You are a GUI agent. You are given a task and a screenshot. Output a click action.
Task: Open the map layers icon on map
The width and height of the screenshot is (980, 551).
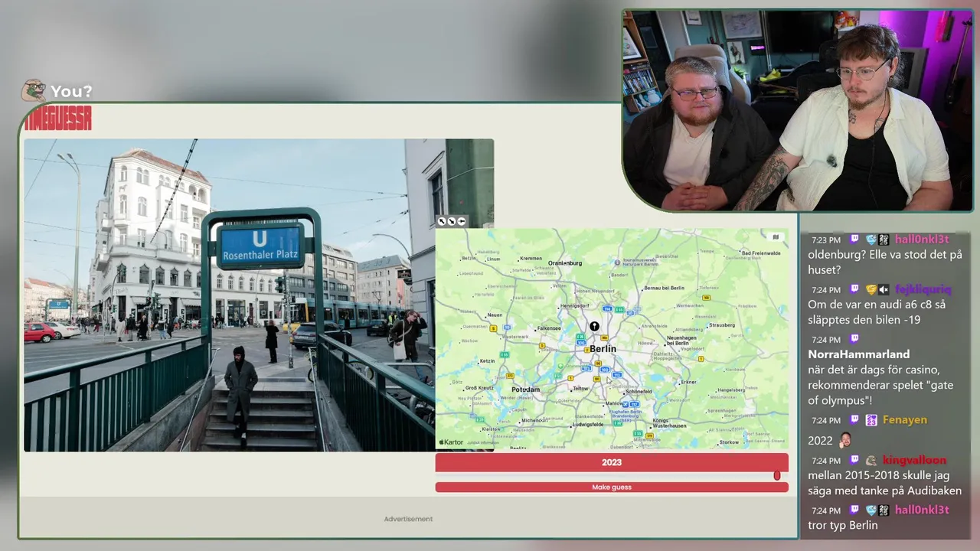tap(776, 236)
